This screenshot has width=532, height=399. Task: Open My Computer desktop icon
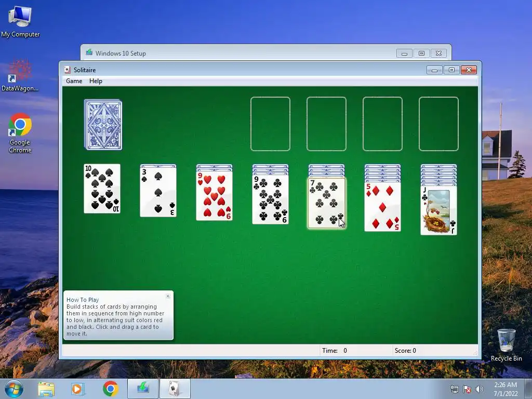20,21
